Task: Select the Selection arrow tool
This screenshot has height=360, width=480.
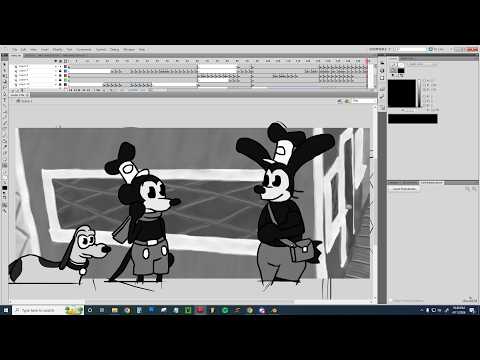Action: tap(4, 64)
